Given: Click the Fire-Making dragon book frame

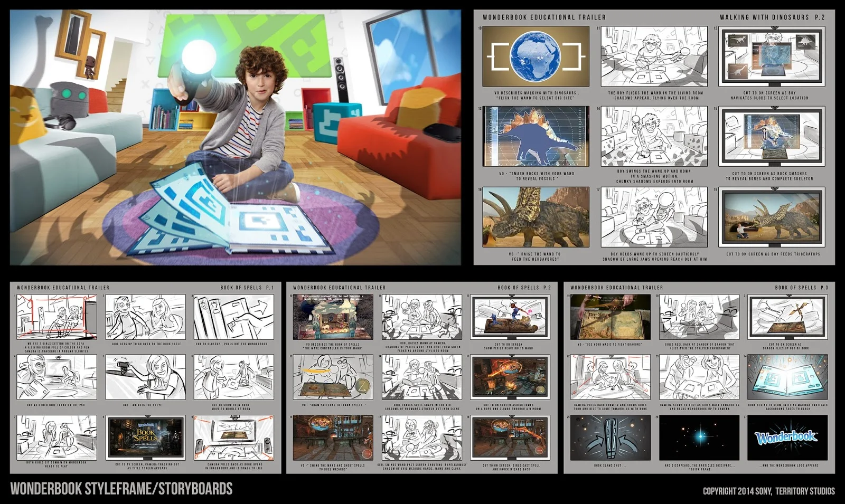Looking at the screenshot, I should tap(611, 317).
